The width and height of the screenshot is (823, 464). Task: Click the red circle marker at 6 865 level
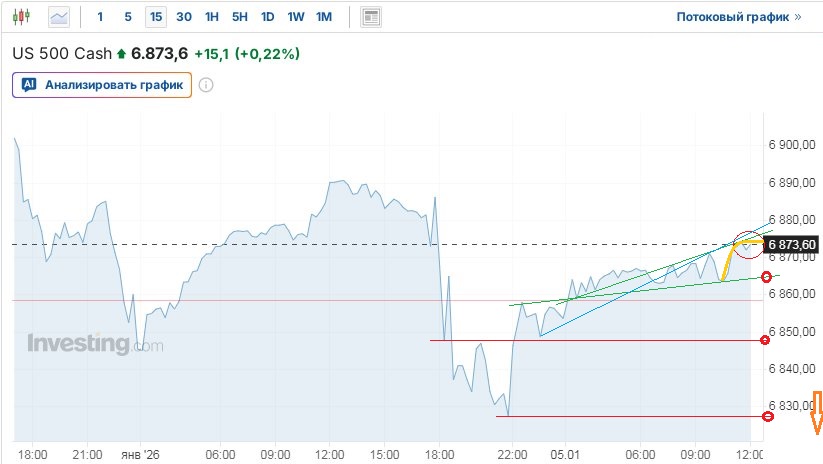click(767, 276)
